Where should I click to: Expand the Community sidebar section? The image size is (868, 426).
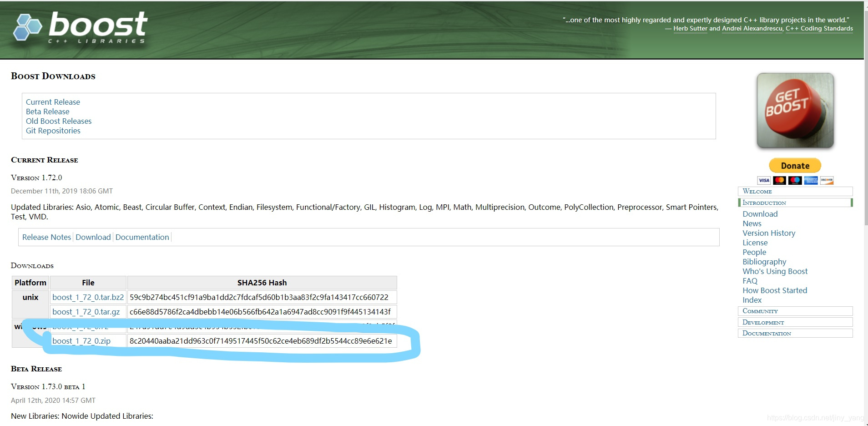point(795,311)
